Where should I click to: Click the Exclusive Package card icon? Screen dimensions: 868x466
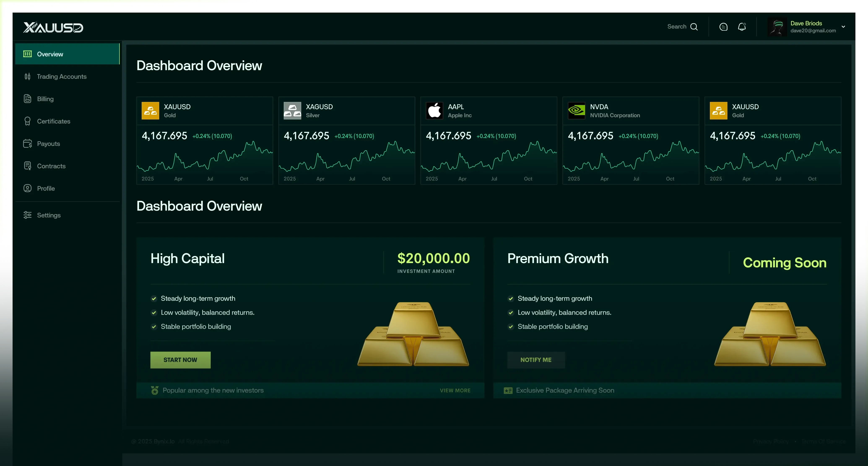508,391
